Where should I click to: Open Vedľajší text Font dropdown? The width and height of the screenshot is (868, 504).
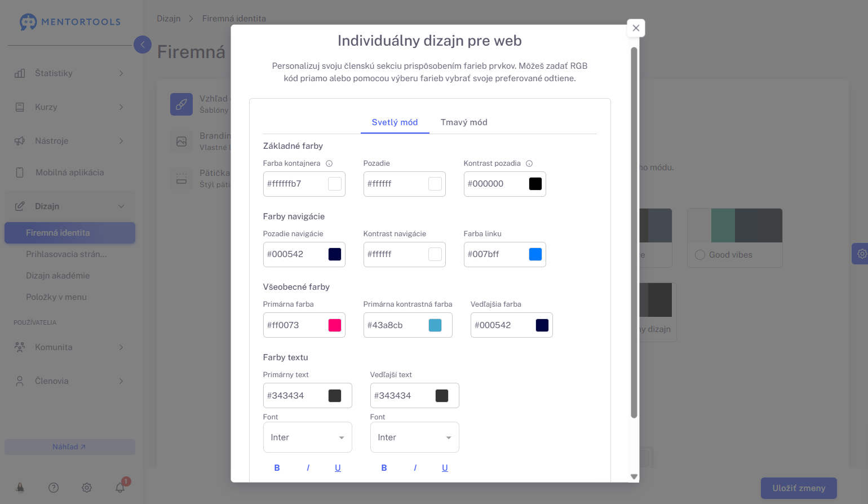click(415, 437)
